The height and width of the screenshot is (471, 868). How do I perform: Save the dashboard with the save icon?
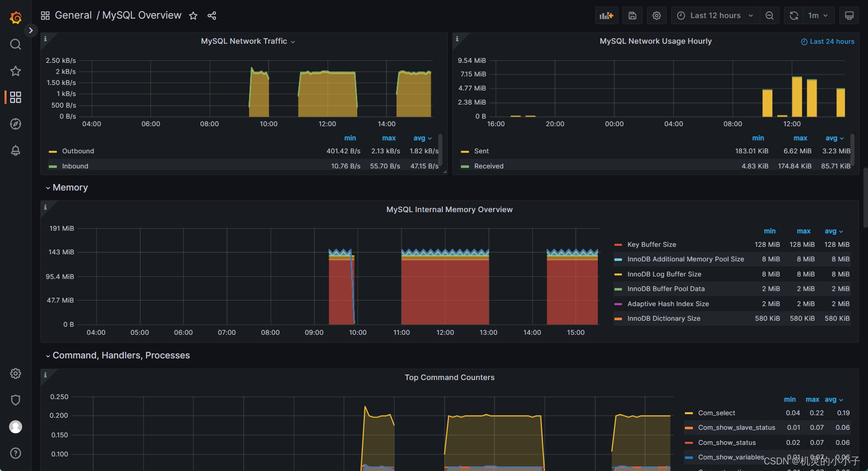(x=633, y=16)
